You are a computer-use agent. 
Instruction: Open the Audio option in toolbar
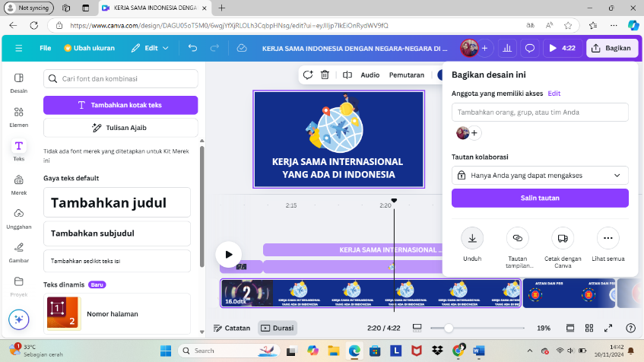tap(370, 75)
